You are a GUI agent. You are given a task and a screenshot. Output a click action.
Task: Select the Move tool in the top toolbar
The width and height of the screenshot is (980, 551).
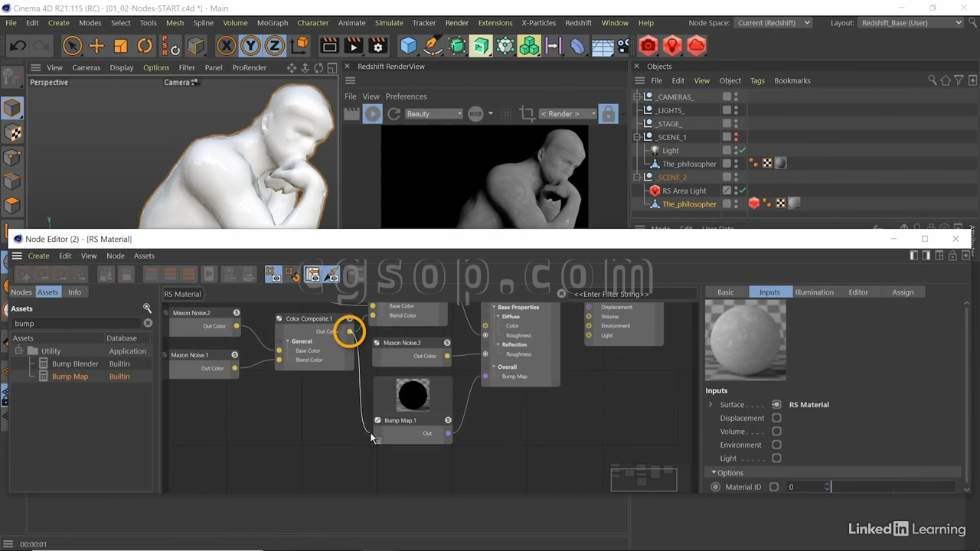tap(96, 46)
